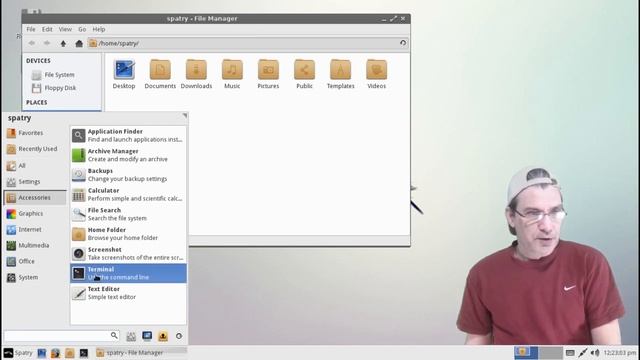The height and width of the screenshot is (360, 640).
Task: Select the Internet category
Action: [35, 229]
